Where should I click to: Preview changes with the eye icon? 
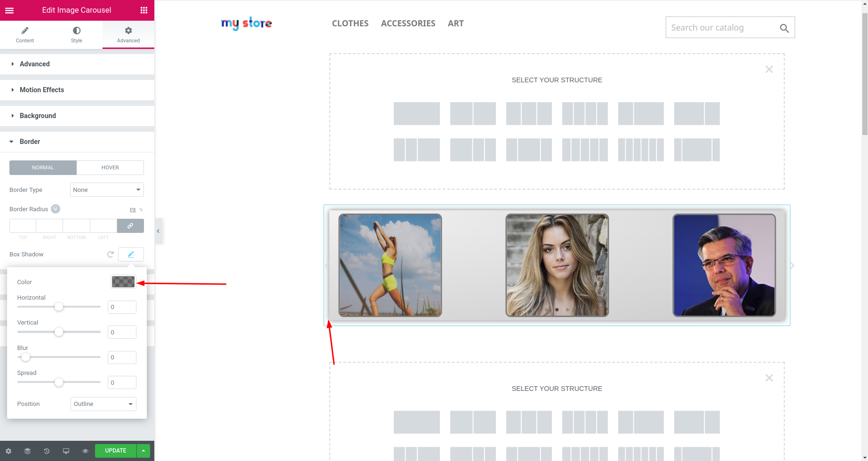pos(85,451)
